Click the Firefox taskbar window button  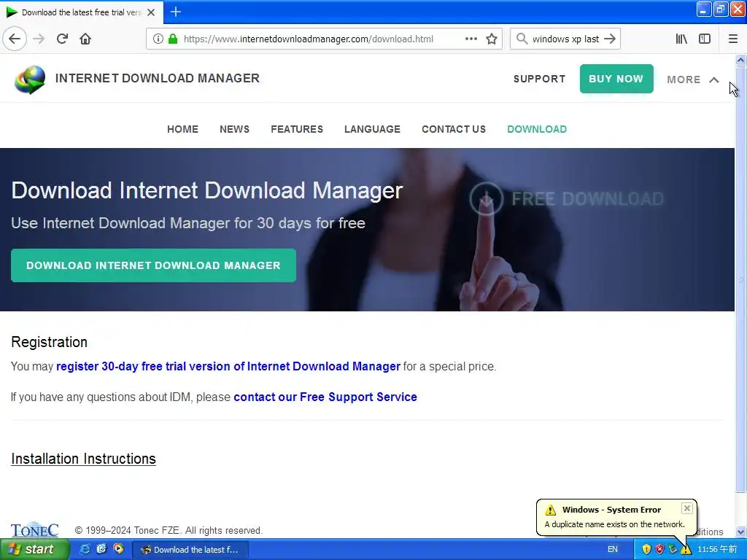coord(190,550)
